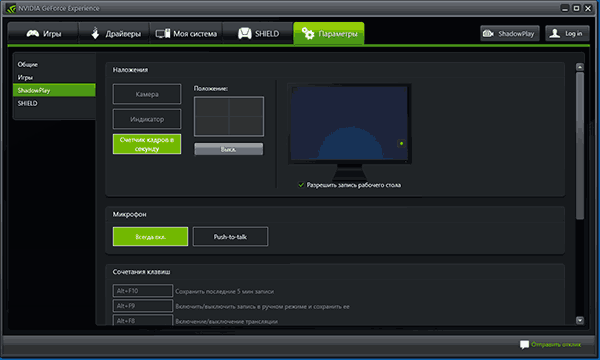Screen dimensions: 600x360
Task: Set microphone to Push-to-talk
Action: [x=230, y=237]
